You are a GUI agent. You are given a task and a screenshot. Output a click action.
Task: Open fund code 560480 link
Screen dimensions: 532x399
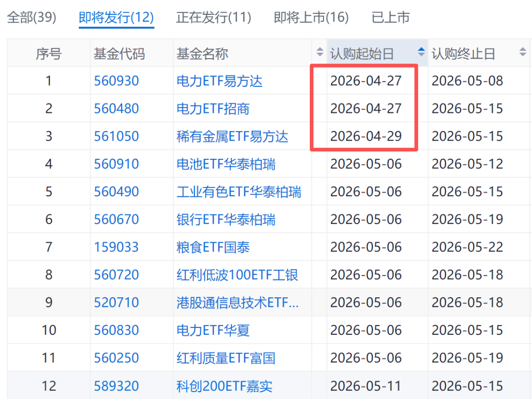click(116, 109)
